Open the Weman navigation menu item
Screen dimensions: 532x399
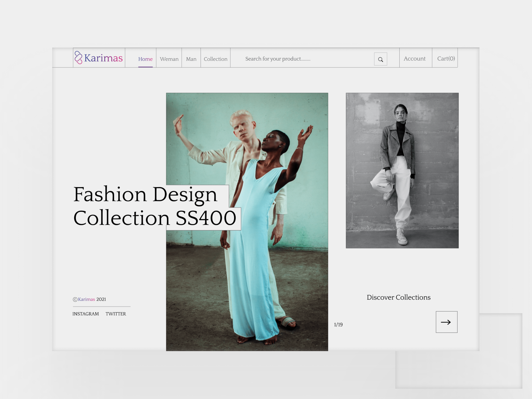169,59
